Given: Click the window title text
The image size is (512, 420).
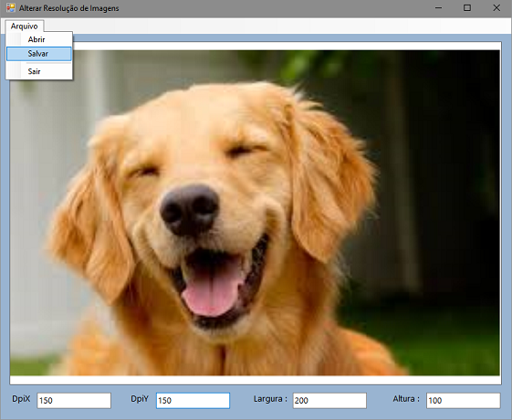Looking at the screenshot, I should point(68,8).
